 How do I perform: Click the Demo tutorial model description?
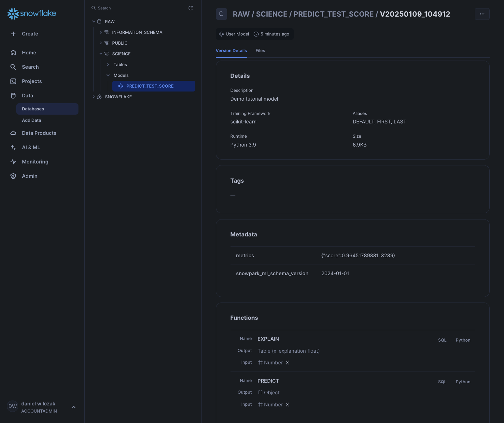pos(254,99)
